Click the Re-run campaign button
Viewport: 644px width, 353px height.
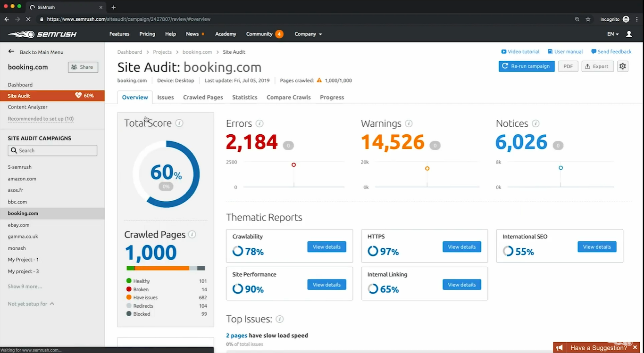(527, 66)
